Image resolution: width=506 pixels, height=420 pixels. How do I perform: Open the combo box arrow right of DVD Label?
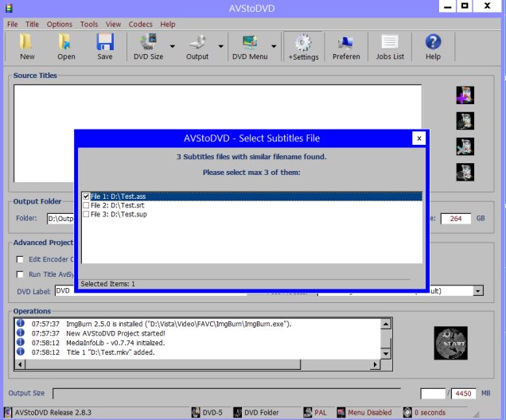point(478,291)
